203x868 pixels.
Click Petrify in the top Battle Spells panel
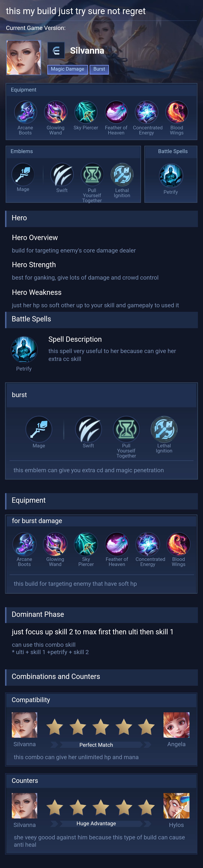(171, 176)
